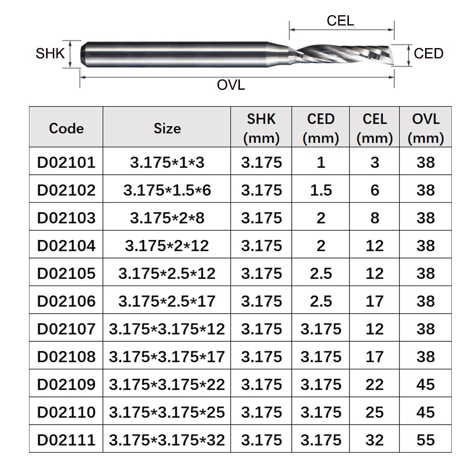Select the size cell 3.175*1.5*6
The image size is (476, 476).
[x=167, y=189]
